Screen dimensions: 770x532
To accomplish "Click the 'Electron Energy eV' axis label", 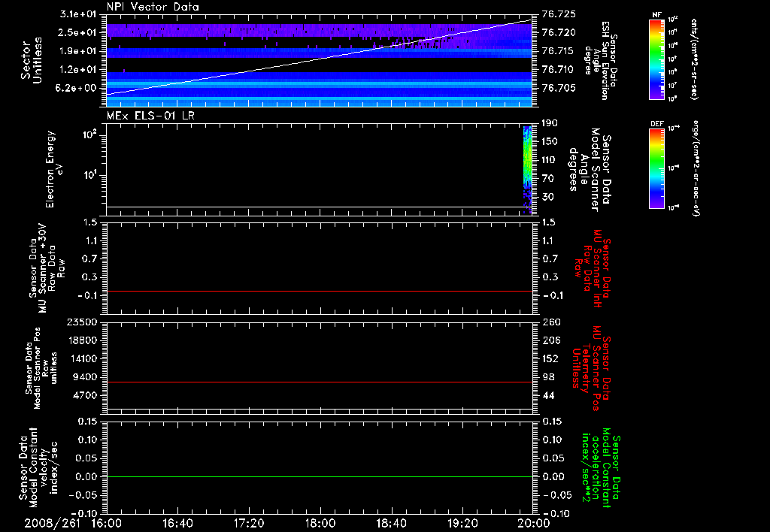I will [x=54, y=169].
